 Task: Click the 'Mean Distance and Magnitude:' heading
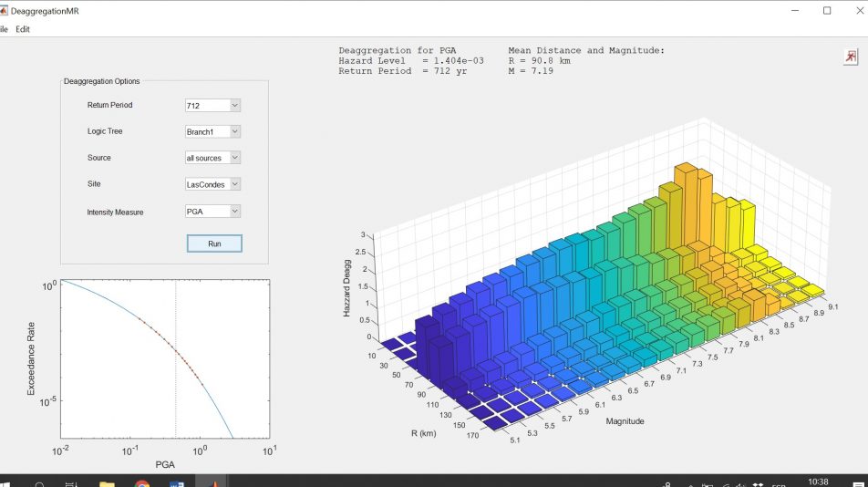[x=586, y=50]
